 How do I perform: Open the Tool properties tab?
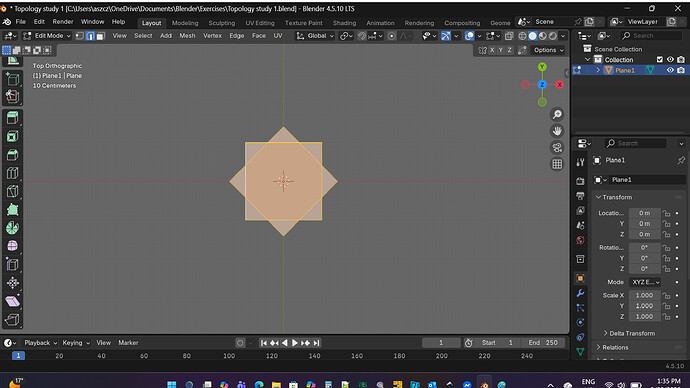tap(580, 162)
